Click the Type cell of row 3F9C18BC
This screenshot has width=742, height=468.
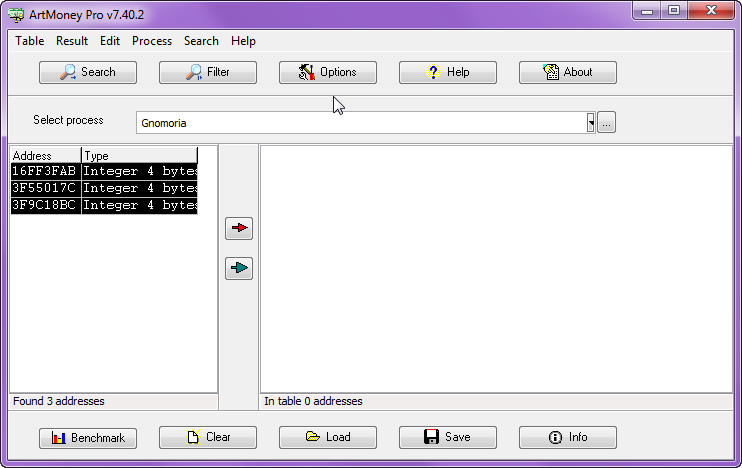pyautogui.click(x=140, y=205)
